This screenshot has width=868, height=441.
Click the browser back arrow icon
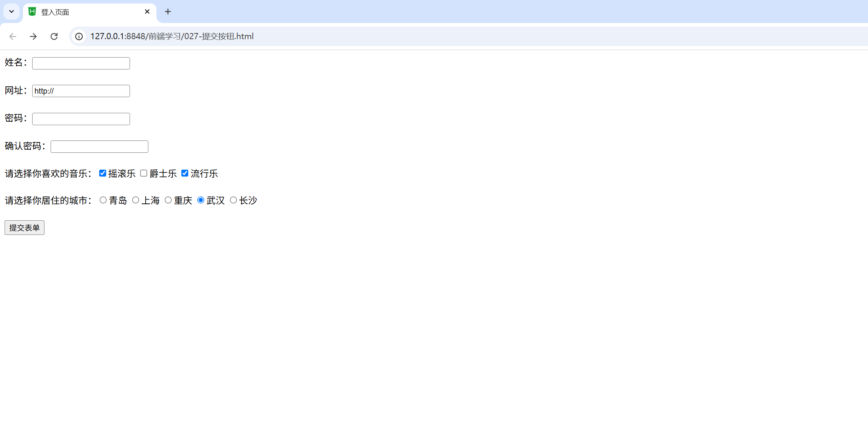click(13, 36)
